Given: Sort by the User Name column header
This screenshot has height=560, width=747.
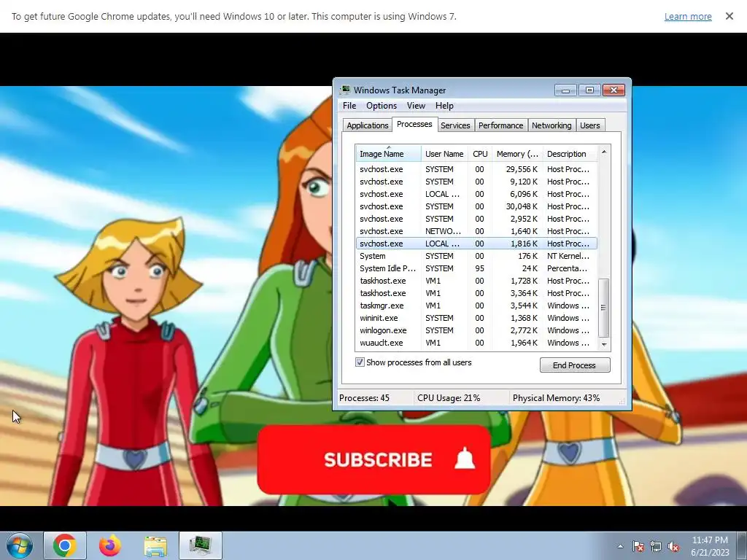Looking at the screenshot, I should (444, 154).
